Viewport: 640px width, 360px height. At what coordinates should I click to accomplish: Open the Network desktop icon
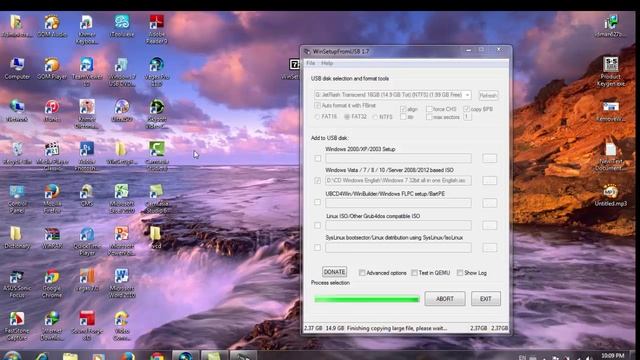click(17, 111)
